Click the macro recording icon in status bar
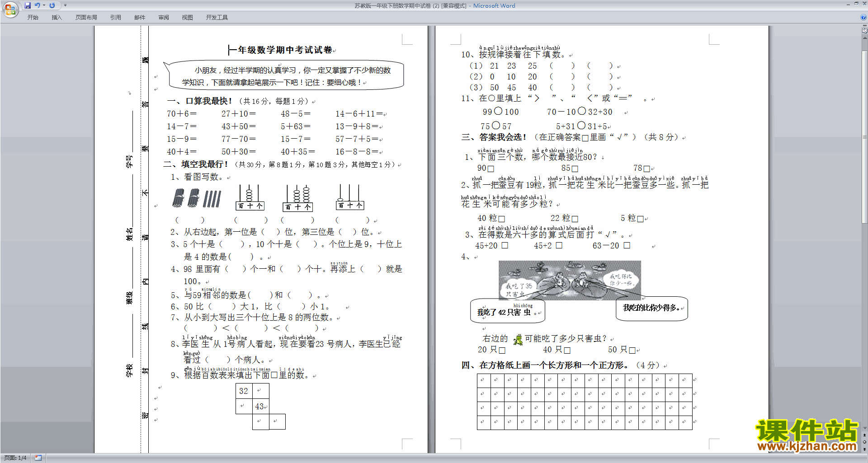868x463 pixels. pos(38,458)
